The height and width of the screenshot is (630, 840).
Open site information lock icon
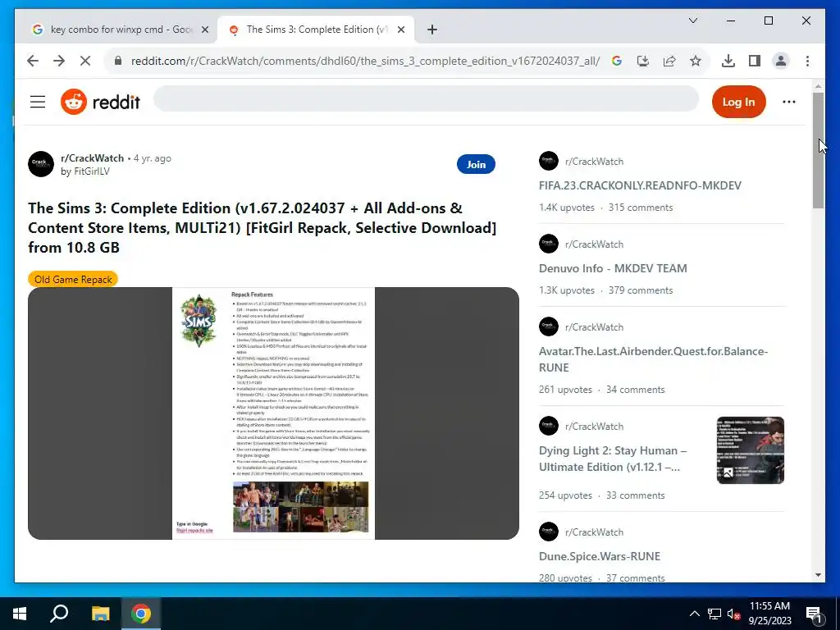tap(118, 61)
